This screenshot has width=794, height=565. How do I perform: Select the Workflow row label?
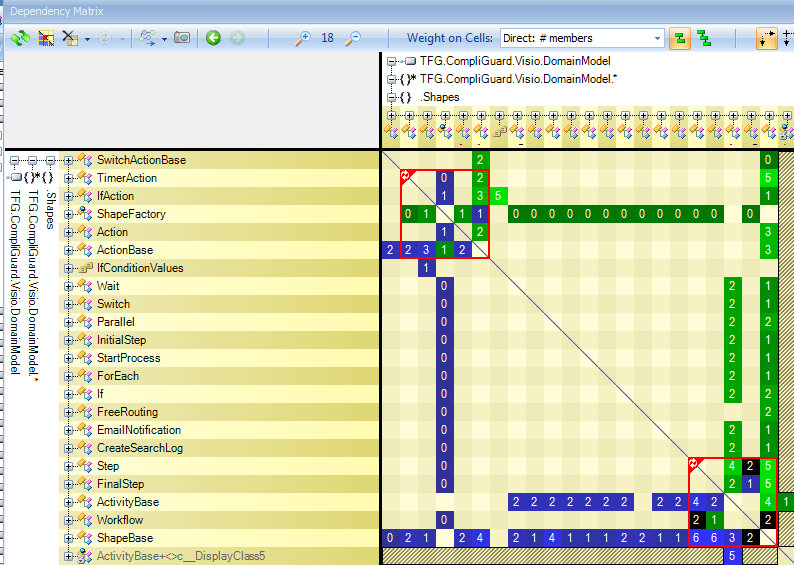pos(119,520)
